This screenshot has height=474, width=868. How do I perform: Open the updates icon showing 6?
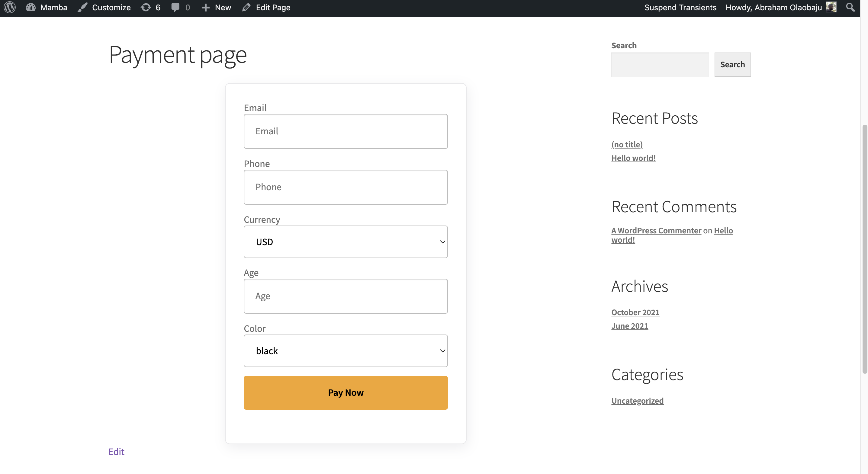click(146, 8)
